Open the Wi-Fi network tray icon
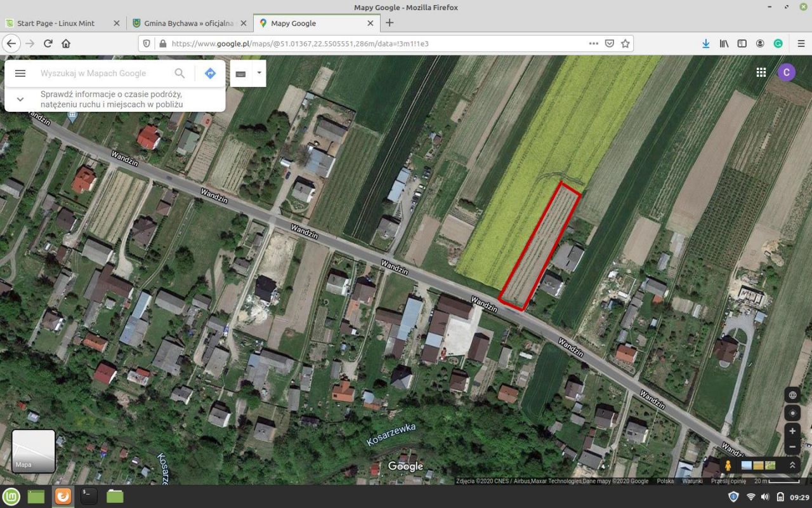The image size is (812, 508). 750,497
